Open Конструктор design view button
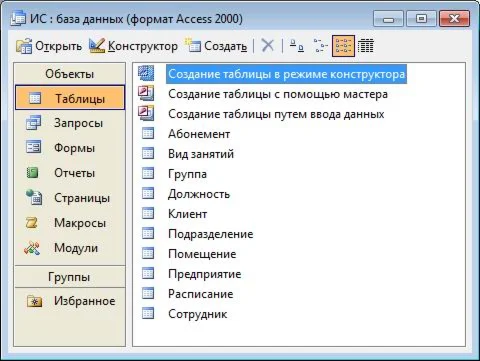 point(133,46)
